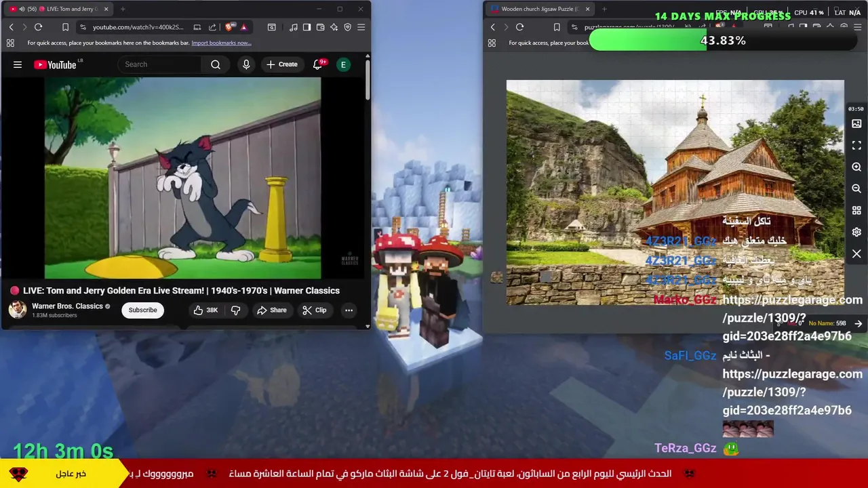Open Brave Rewards triangle icon
This screenshot has width=868, height=488.
(x=243, y=27)
